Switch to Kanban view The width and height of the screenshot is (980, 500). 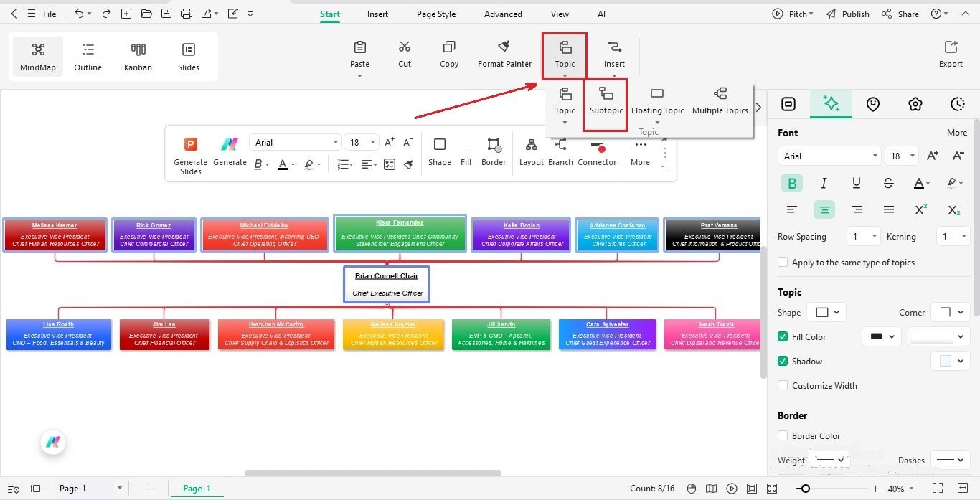(138, 57)
